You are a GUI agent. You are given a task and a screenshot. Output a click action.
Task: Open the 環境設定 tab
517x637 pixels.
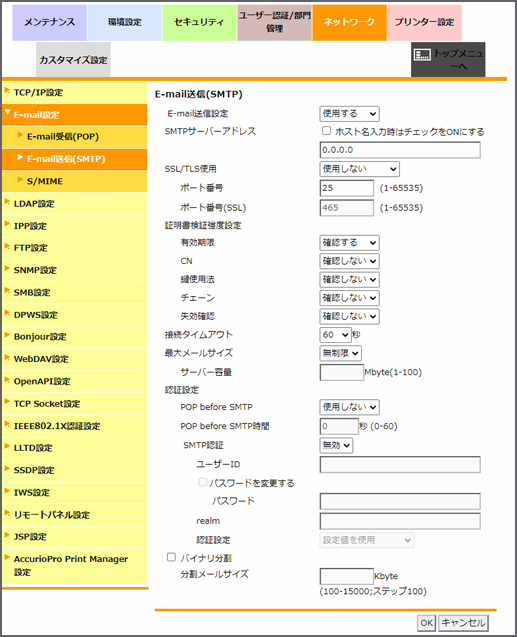click(x=125, y=22)
